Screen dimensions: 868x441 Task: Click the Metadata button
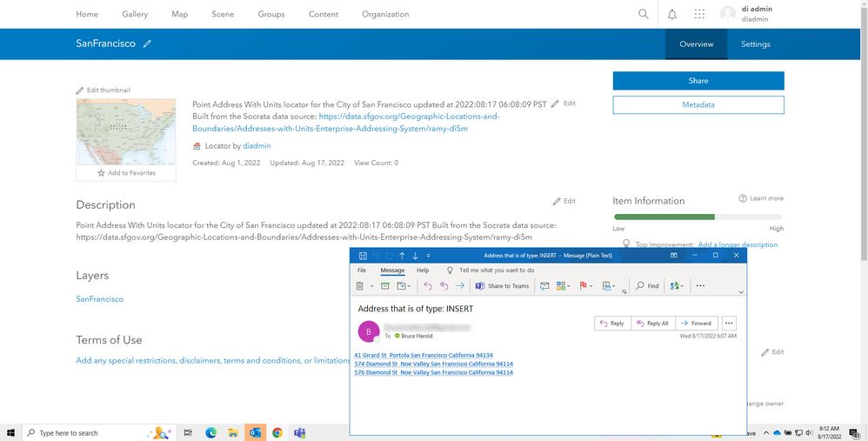[x=698, y=104]
